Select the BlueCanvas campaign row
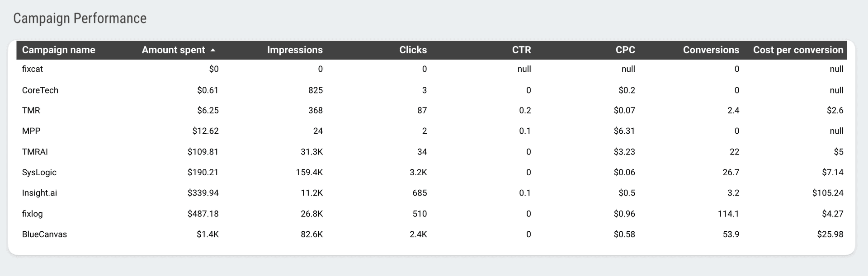 (45, 234)
